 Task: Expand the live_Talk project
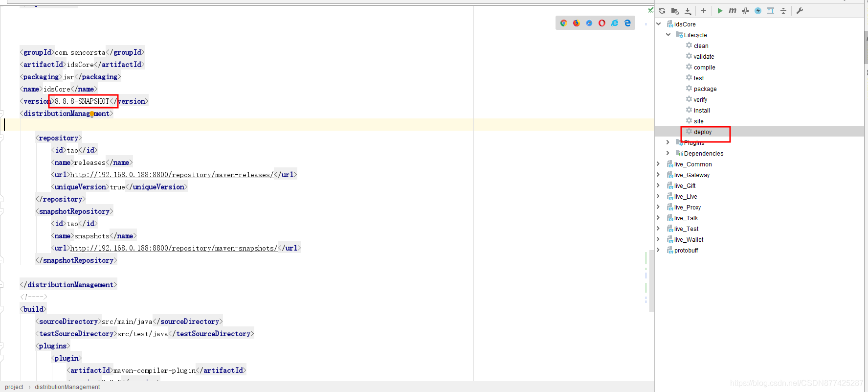658,218
